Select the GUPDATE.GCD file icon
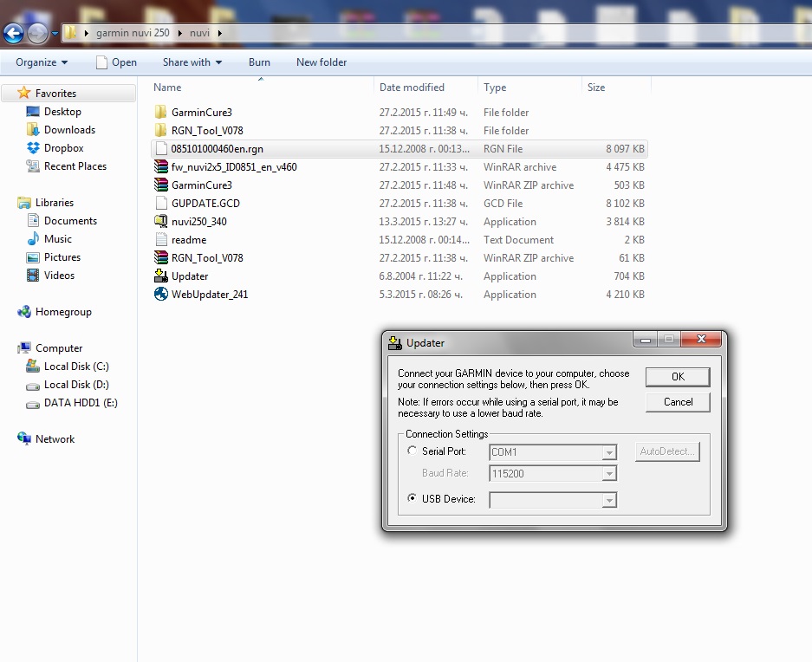Viewport: 812px width, 662px height. point(161,203)
